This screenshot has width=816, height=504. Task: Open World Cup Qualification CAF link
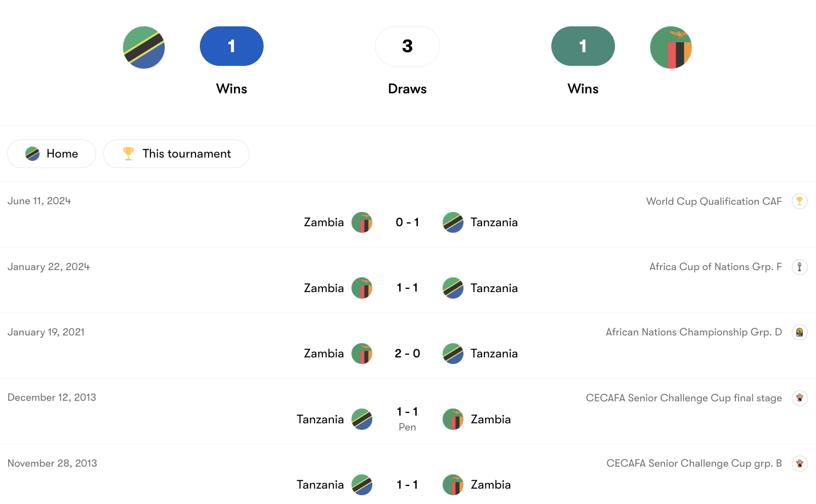[x=713, y=201]
